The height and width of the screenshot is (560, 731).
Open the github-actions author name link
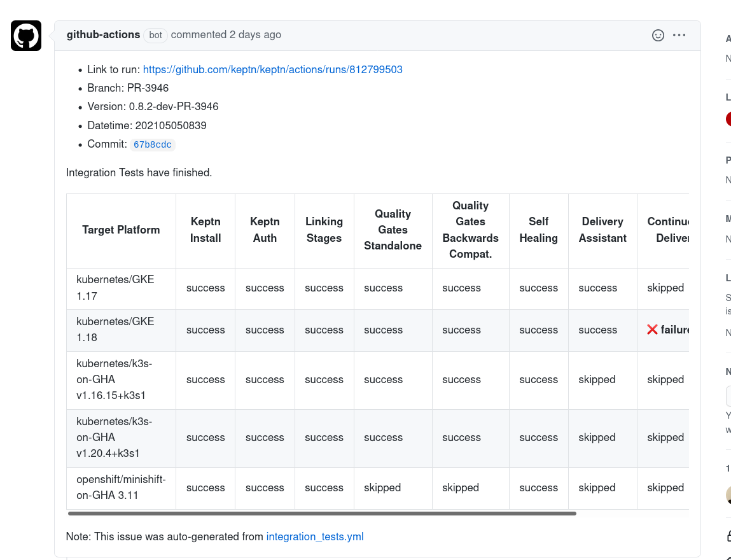[x=103, y=34]
